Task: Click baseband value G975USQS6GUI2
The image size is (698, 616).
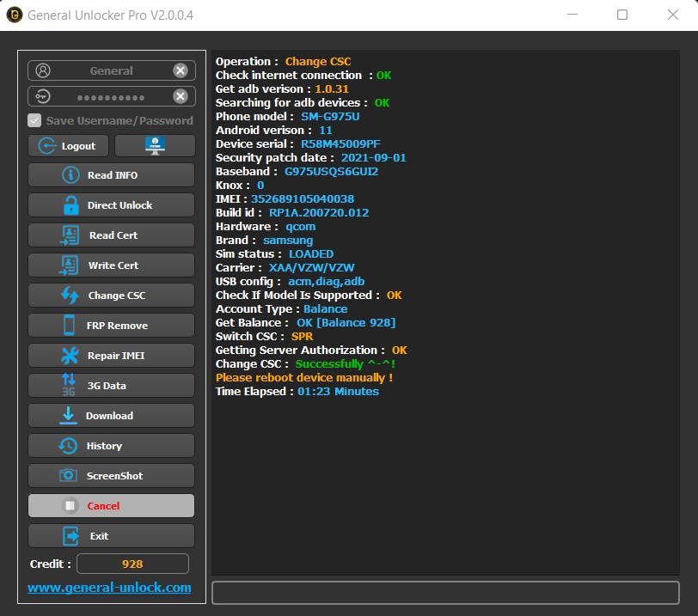Action: coord(331,172)
